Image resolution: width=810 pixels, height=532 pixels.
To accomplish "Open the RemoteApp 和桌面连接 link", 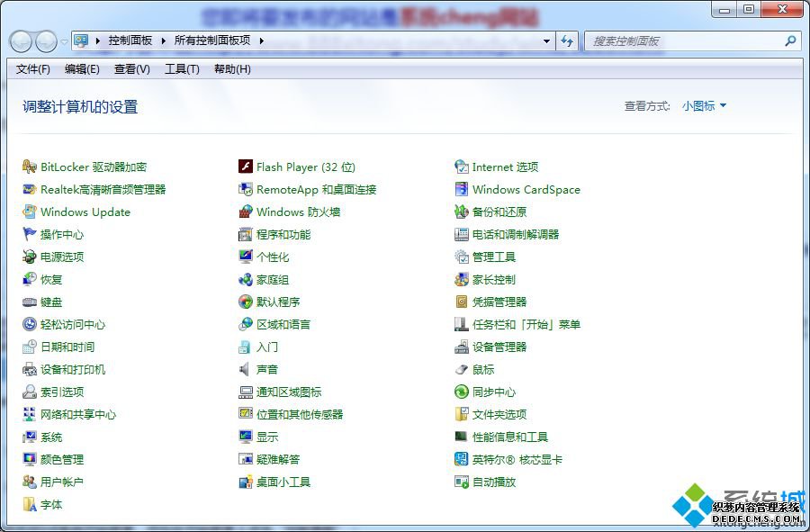I will [316, 190].
